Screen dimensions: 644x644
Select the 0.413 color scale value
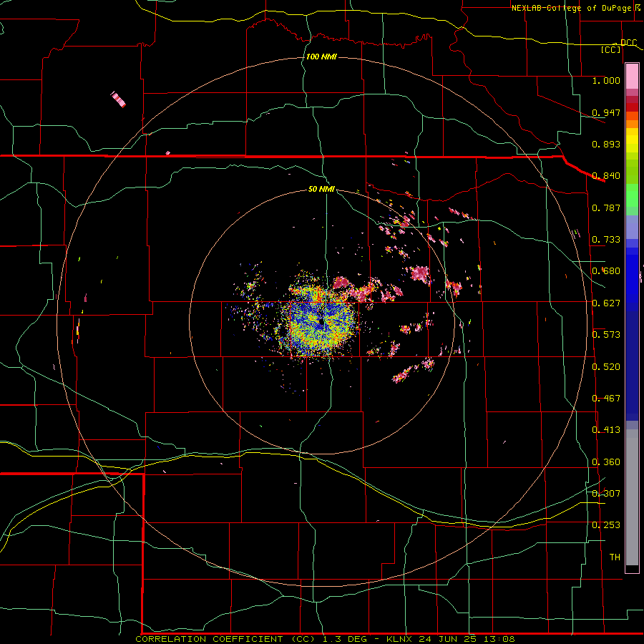606,430
